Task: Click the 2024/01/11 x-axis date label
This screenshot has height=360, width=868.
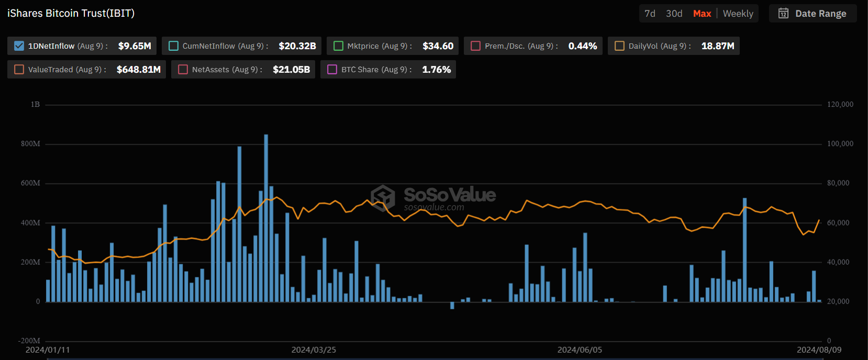Action: coord(48,350)
